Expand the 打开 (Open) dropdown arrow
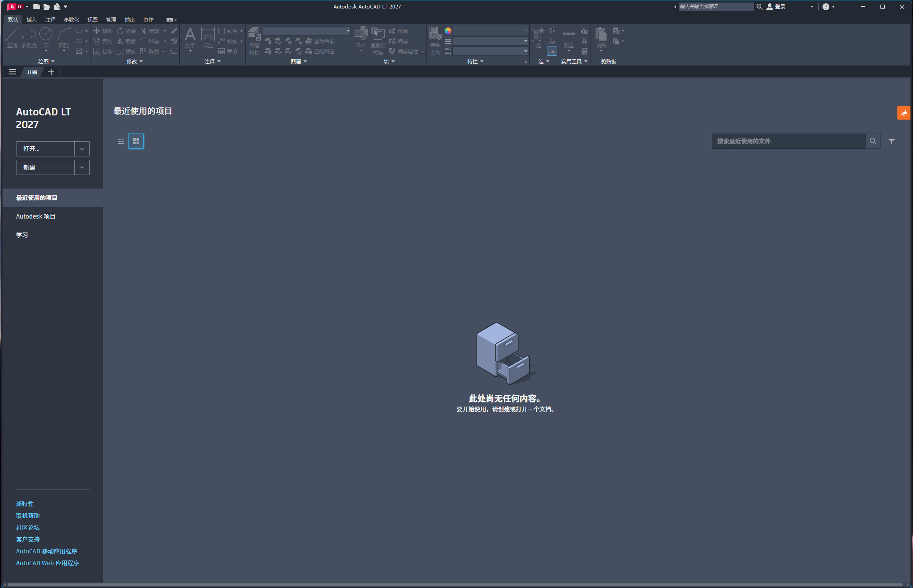 82,149
